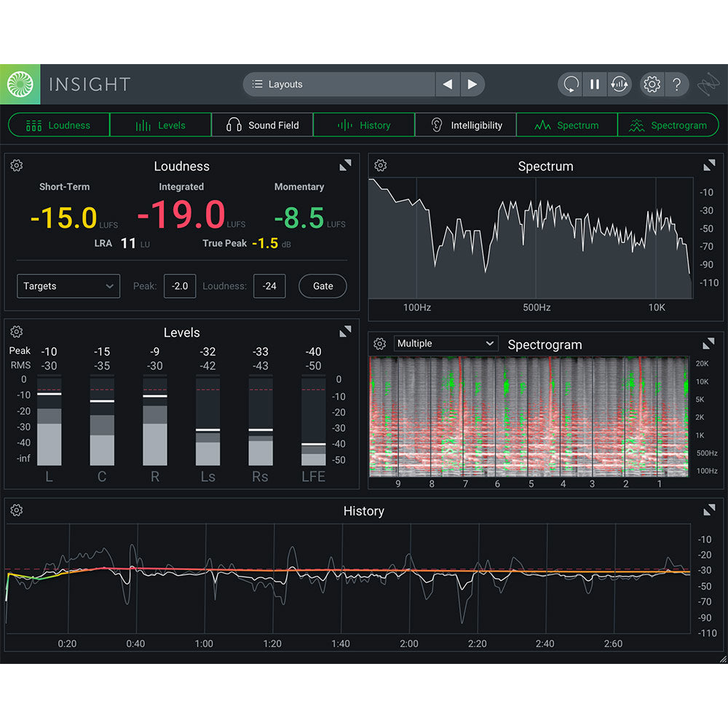Open the Multiple dropdown in Spectrogram
This screenshot has width=728, height=728.
pyautogui.click(x=446, y=343)
